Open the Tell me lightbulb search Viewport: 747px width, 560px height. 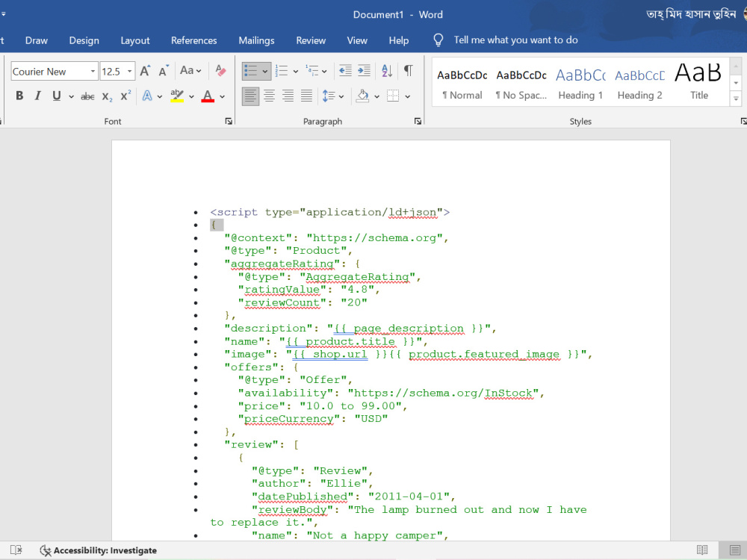click(438, 40)
